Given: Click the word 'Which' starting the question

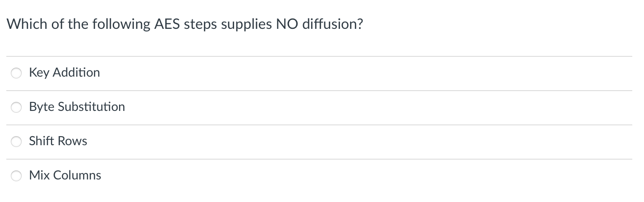Looking at the screenshot, I should click(27, 24).
